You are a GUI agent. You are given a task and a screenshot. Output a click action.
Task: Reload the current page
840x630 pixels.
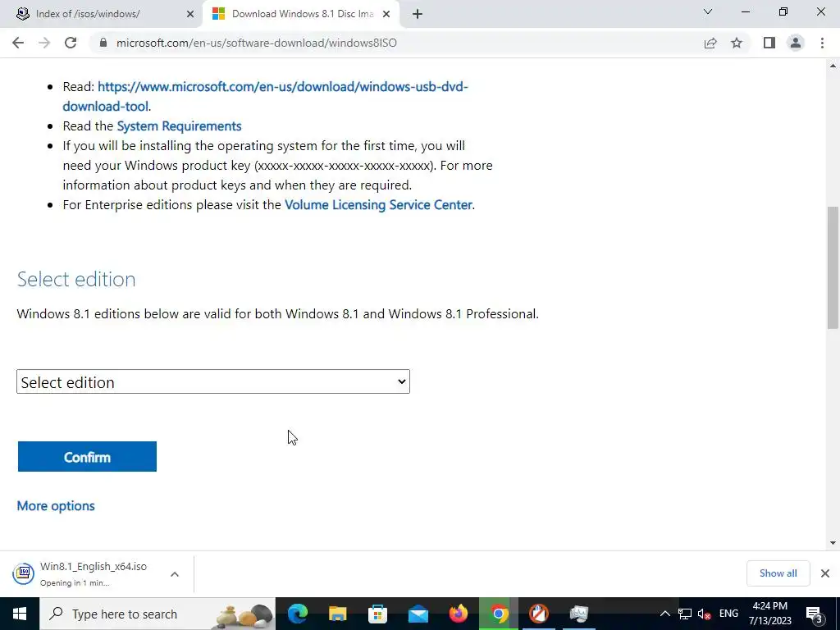click(x=71, y=43)
